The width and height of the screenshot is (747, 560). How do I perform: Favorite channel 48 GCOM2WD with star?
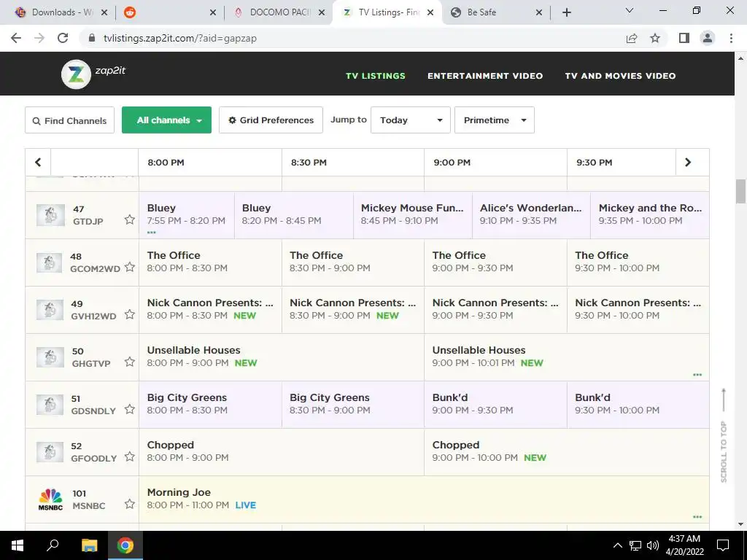[130, 267]
